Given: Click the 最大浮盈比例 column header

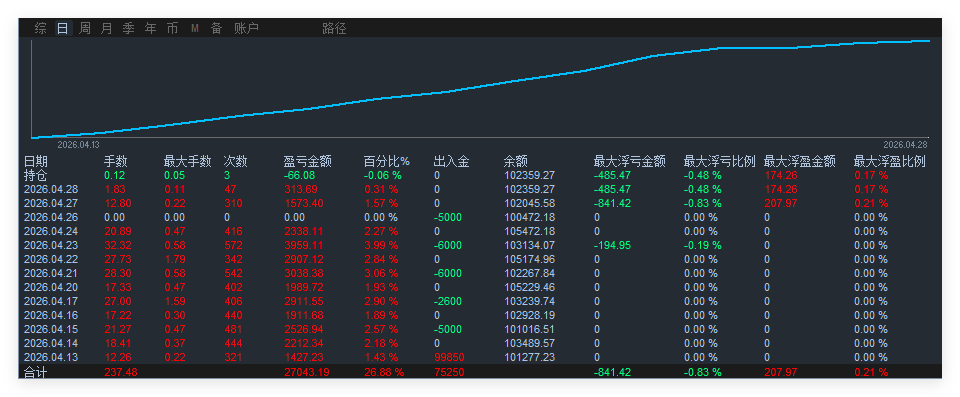Looking at the screenshot, I should (x=890, y=162).
